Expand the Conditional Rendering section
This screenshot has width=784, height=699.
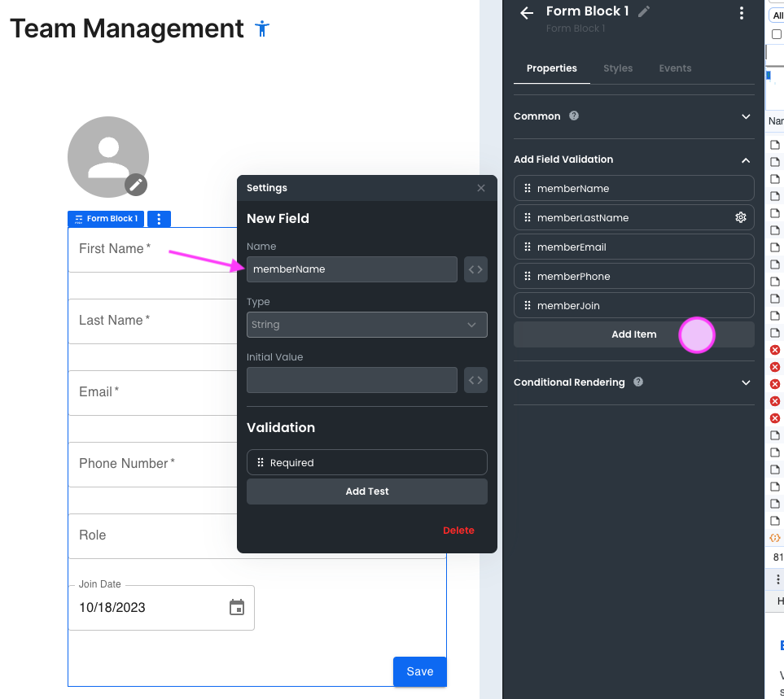(746, 382)
